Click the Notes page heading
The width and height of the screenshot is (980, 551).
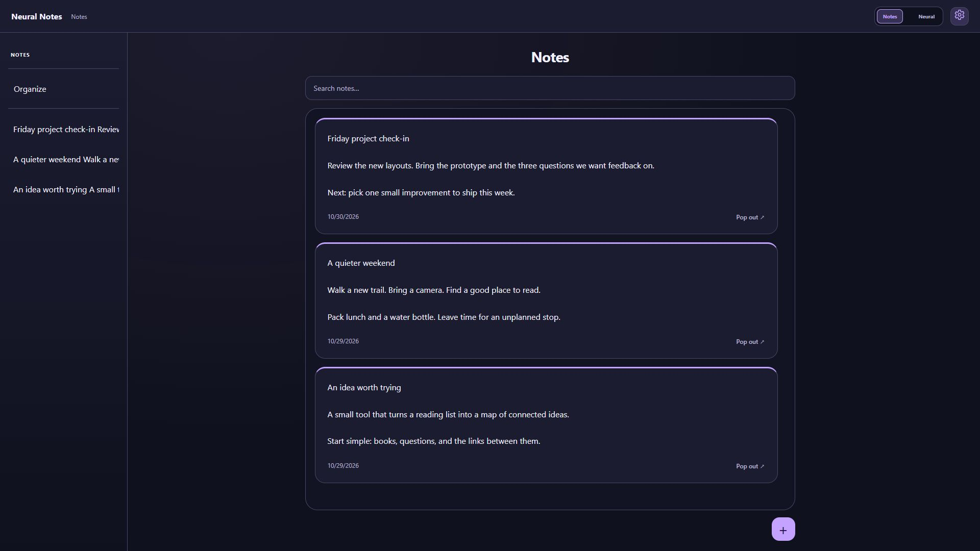[550, 57]
